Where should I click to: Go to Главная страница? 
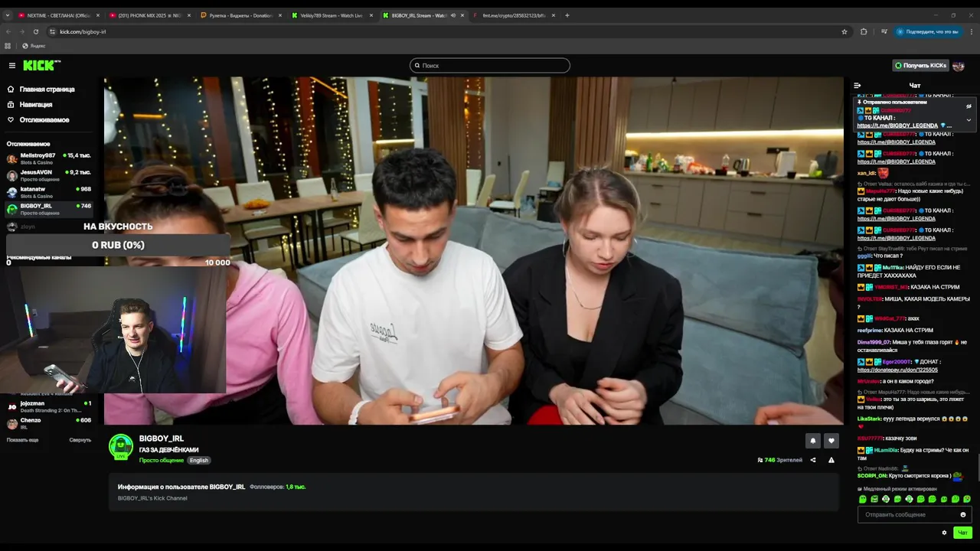[x=41, y=90]
